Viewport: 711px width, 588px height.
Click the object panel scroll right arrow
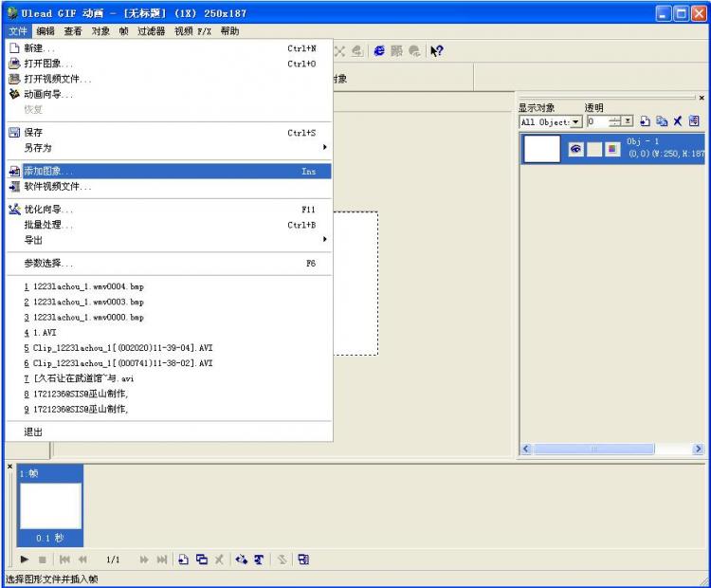click(698, 449)
